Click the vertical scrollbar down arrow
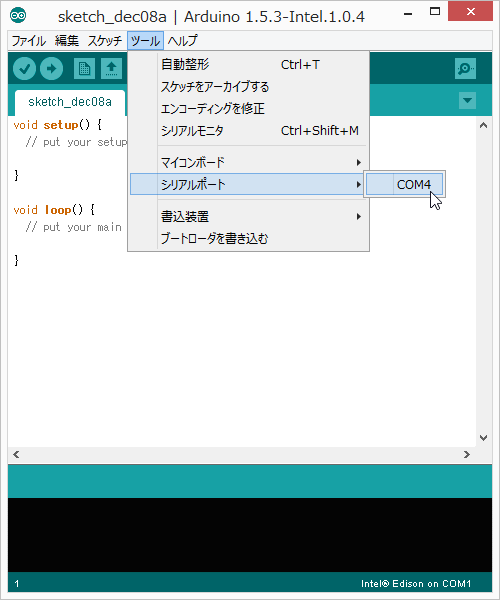500x600 pixels. (x=484, y=438)
